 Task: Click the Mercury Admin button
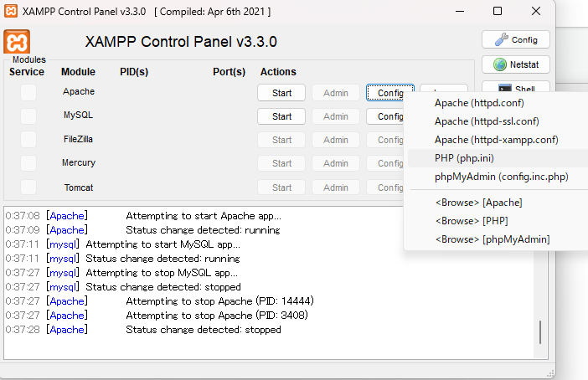point(336,163)
